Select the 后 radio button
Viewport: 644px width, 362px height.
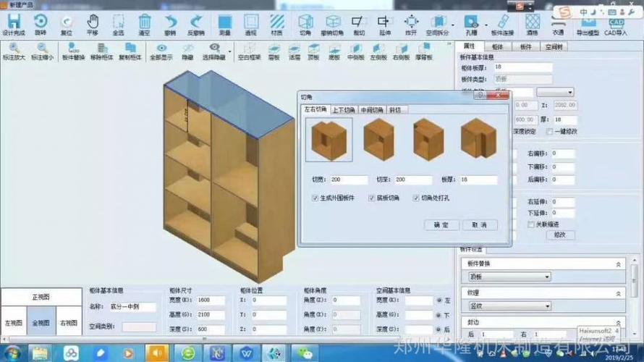(x=439, y=329)
